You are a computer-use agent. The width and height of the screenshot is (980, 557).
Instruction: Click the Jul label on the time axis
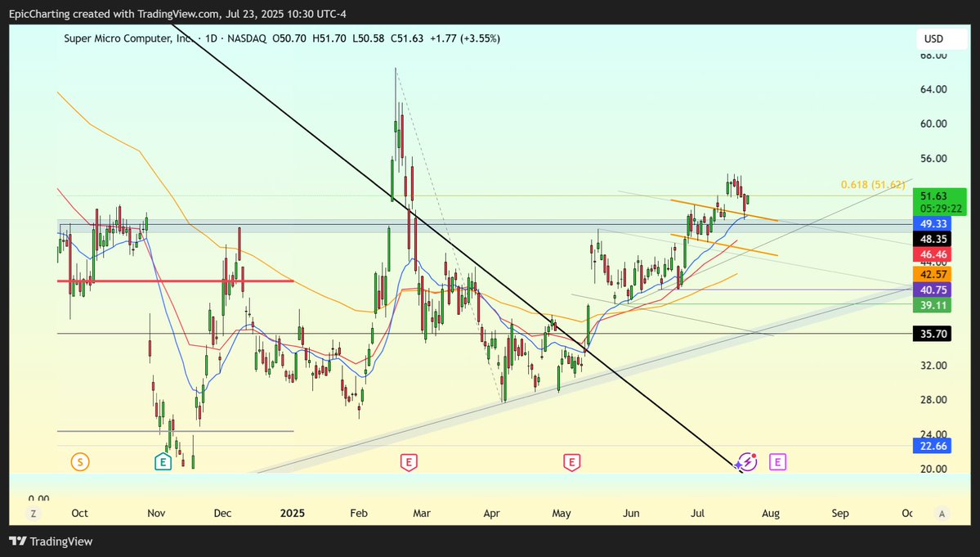[697, 513]
